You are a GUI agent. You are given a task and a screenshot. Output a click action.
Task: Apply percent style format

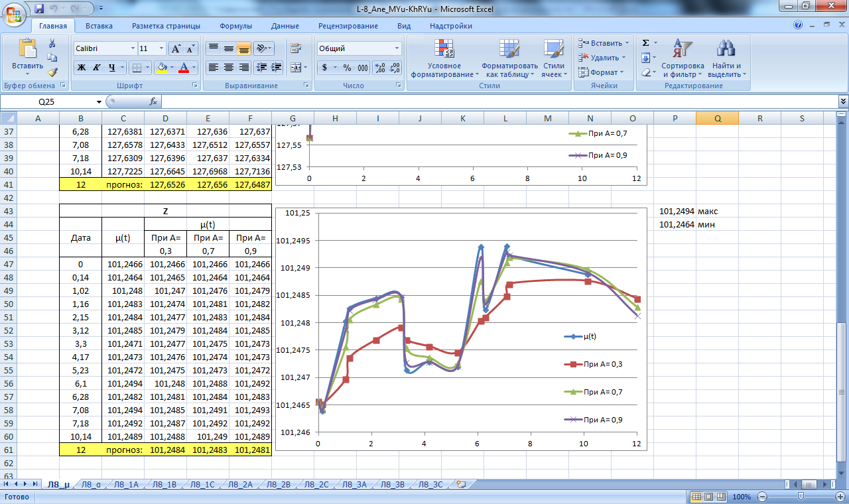(347, 67)
